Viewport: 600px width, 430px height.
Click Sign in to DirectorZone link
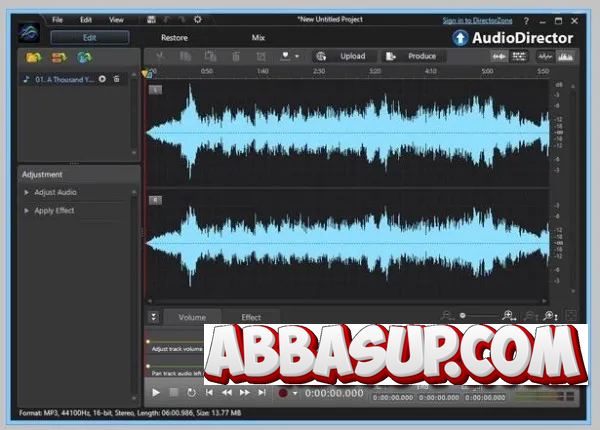click(477, 21)
